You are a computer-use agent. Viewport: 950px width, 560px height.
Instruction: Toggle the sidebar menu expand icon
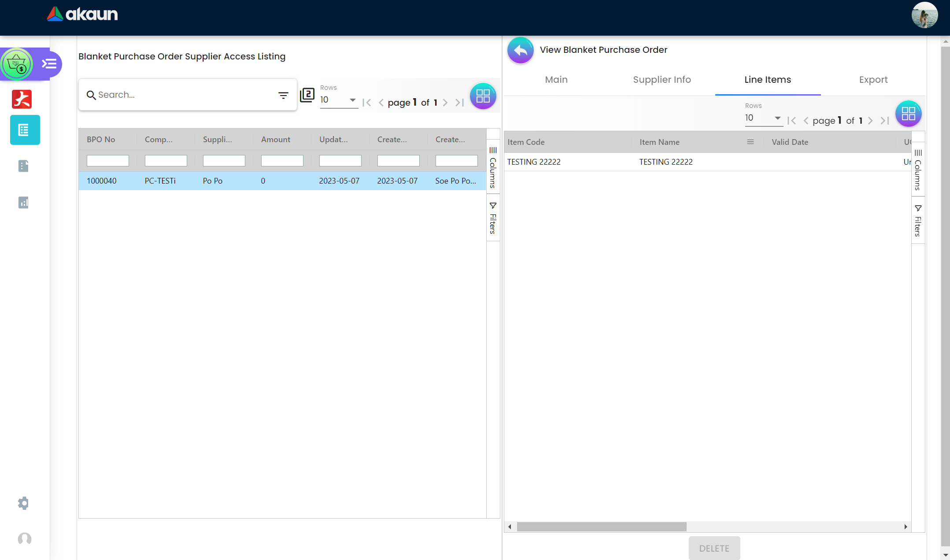pyautogui.click(x=49, y=64)
